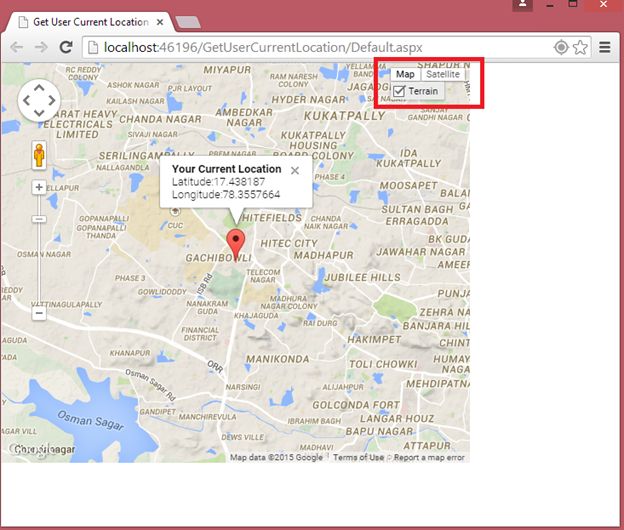Click the HITEC CITY label
Image resolution: width=624 pixels, height=530 pixels.
click(289, 243)
